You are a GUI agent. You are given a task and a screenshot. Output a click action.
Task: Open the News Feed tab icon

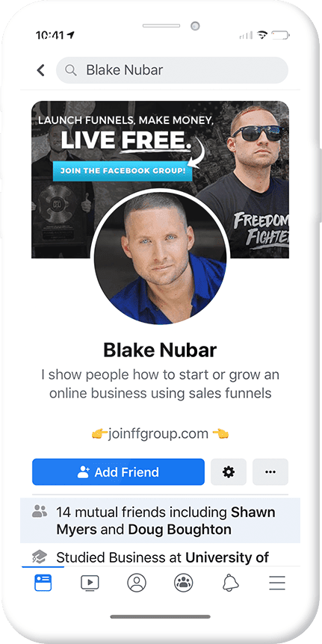coord(43,583)
